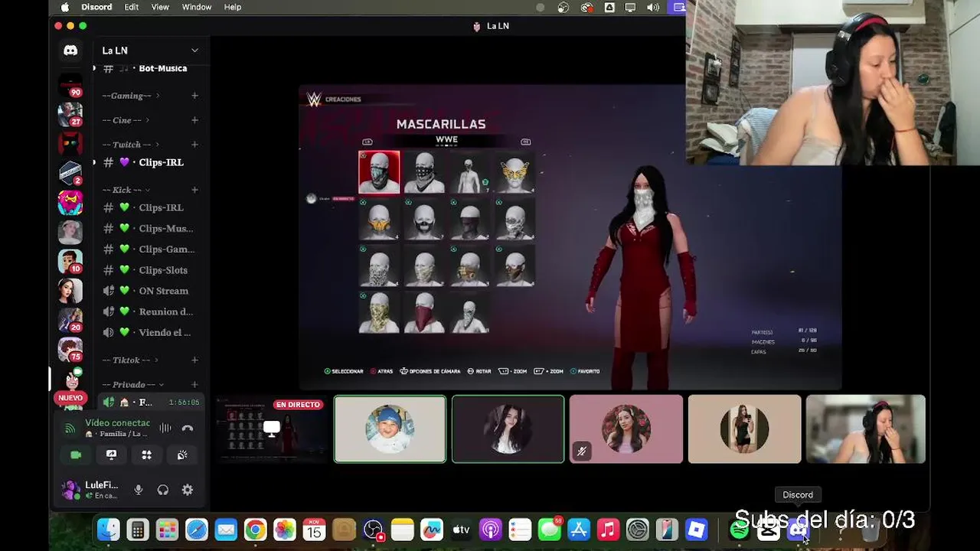Collapse the Privado category

click(132, 384)
